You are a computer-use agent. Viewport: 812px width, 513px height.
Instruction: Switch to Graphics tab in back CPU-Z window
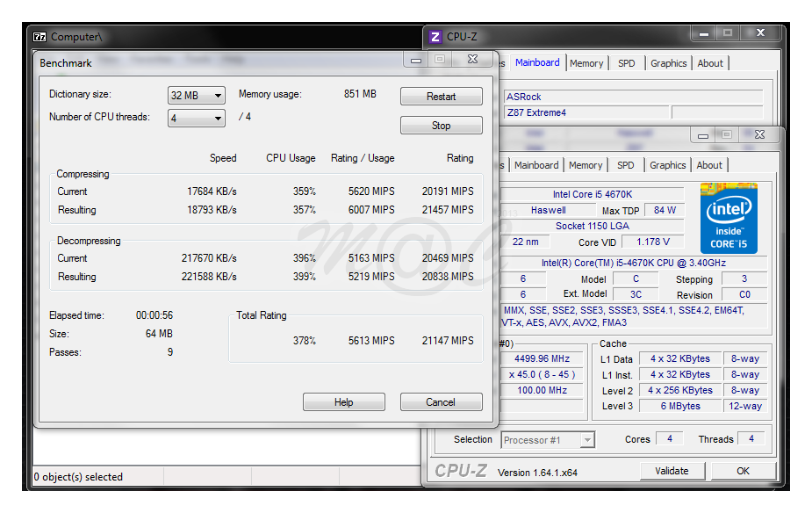[x=669, y=63]
